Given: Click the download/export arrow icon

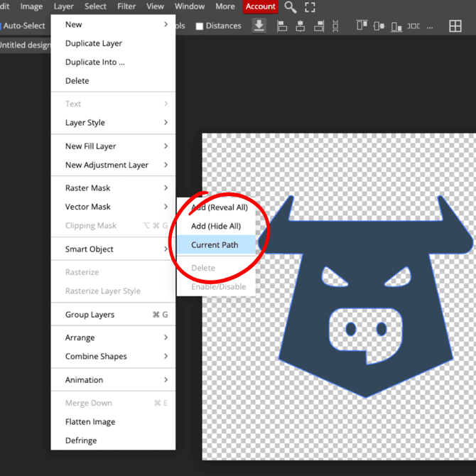Looking at the screenshot, I should pyautogui.click(x=259, y=26).
